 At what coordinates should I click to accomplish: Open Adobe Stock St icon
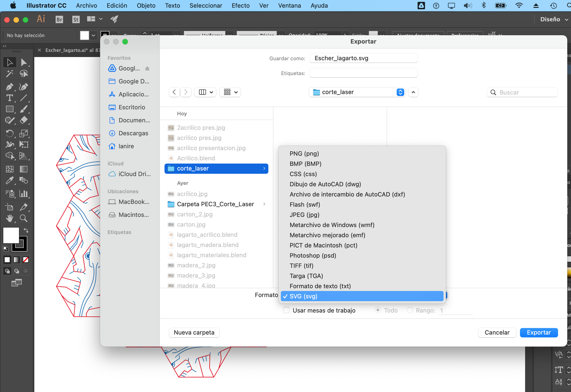click(76, 20)
